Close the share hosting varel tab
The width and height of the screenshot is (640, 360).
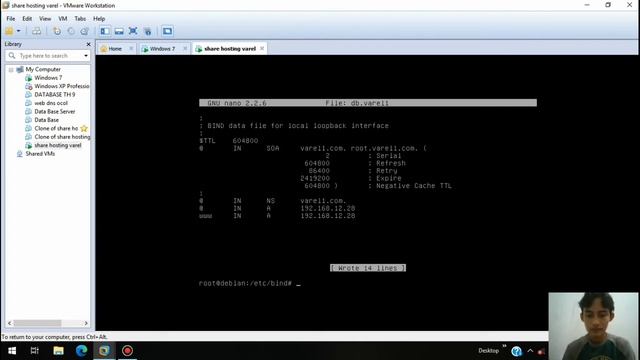(x=262, y=49)
